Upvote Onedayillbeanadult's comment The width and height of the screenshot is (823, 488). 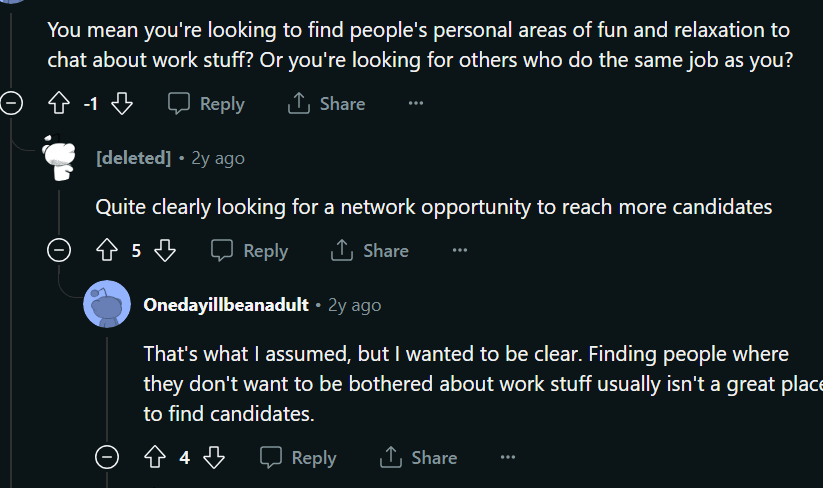[154, 457]
